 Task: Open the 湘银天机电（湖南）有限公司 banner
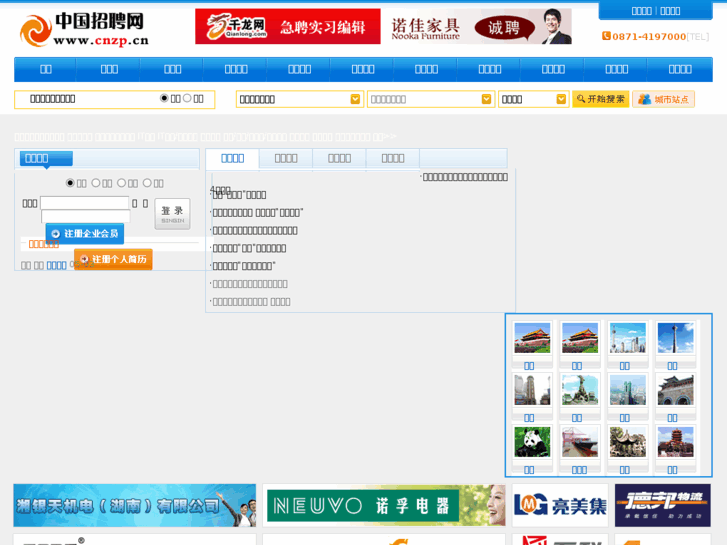(134, 505)
